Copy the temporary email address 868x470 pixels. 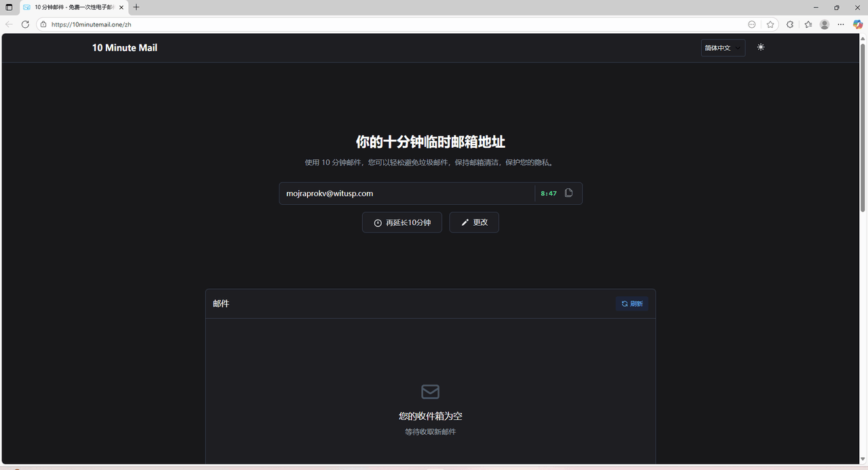[x=569, y=193]
